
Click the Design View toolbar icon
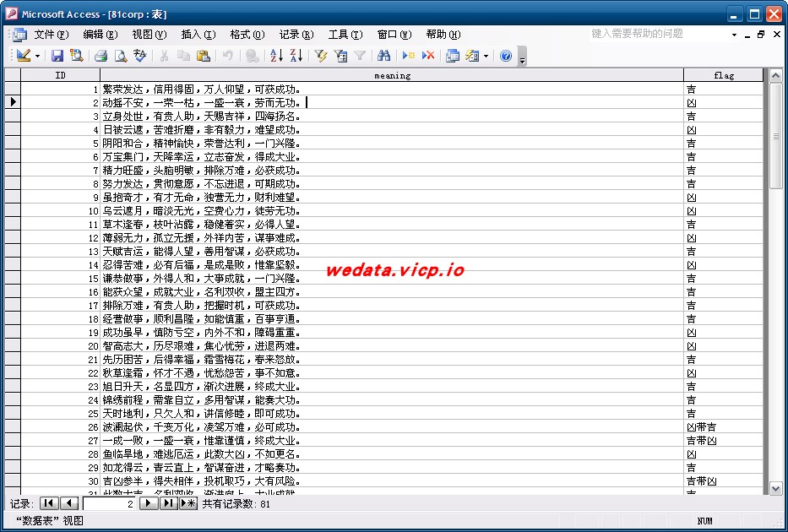[x=24, y=56]
